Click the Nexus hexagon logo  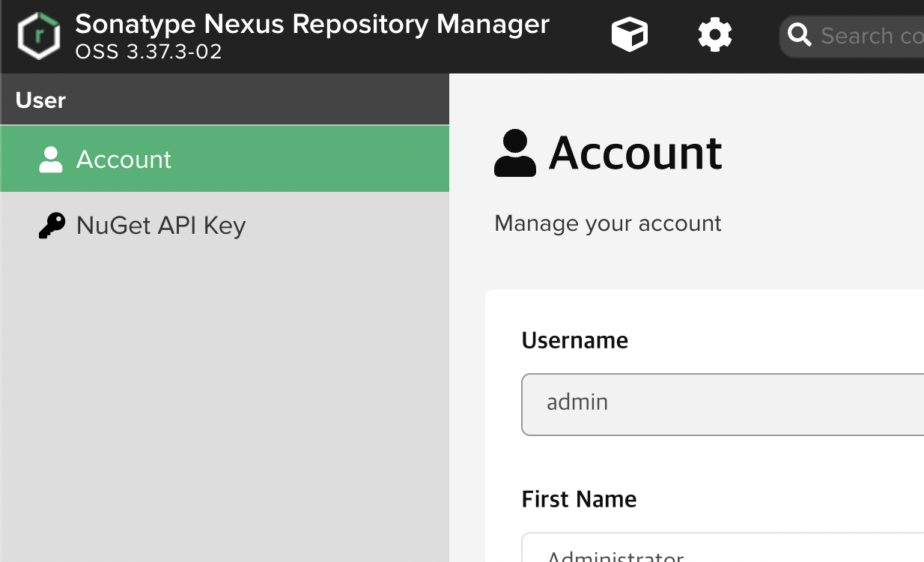point(38,35)
